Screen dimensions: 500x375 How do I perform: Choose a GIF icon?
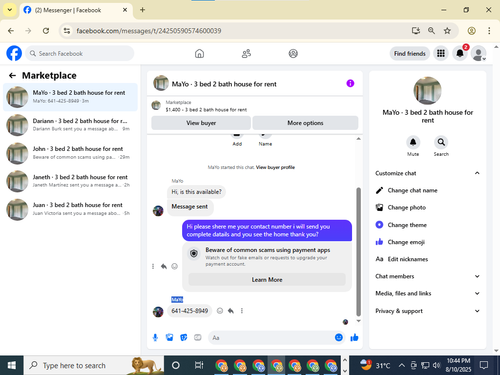tap(198, 338)
